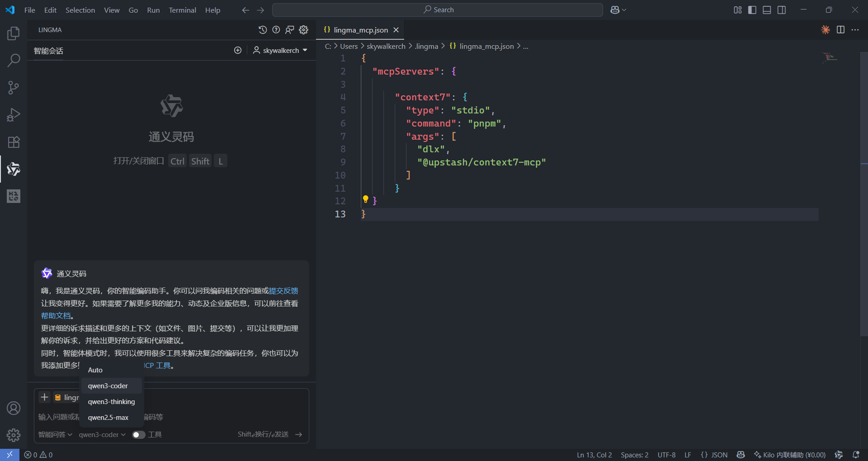Open the Selection menu

click(80, 10)
